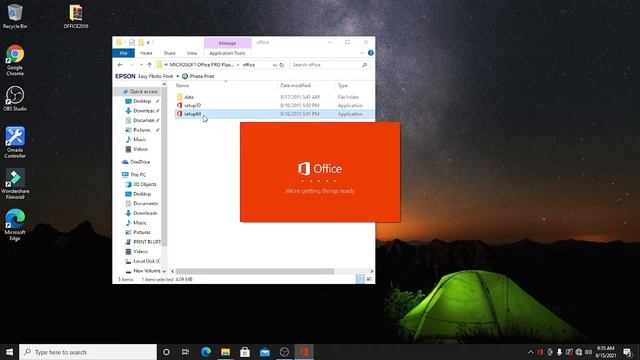Open the Omada Controller desktop shortcut
This screenshot has height=360, width=640.
click(x=15, y=142)
